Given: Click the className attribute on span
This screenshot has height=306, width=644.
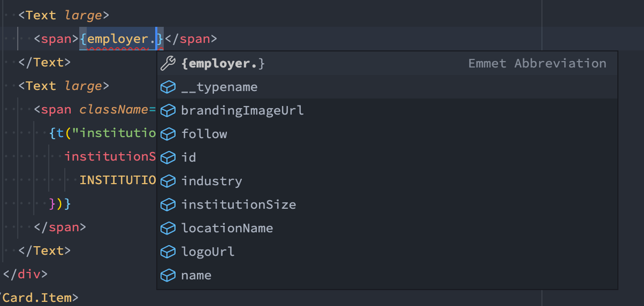Looking at the screenshot, I should click(114, 110).
